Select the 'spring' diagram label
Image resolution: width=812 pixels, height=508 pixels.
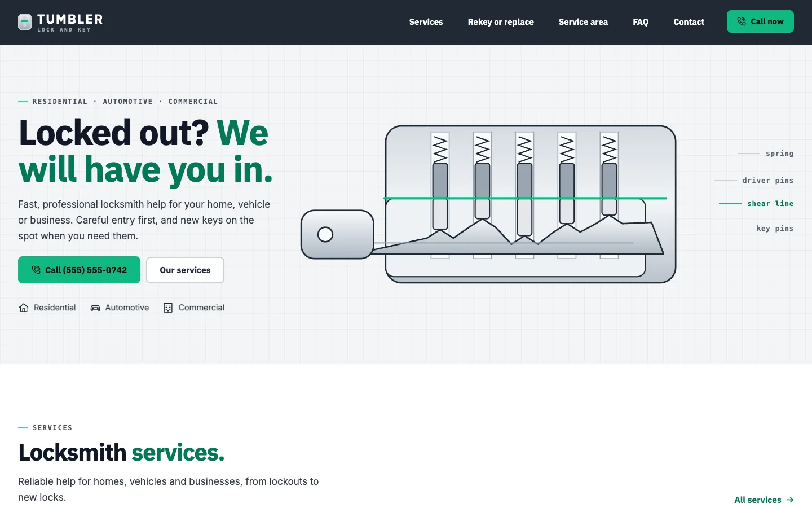(779, 153)
